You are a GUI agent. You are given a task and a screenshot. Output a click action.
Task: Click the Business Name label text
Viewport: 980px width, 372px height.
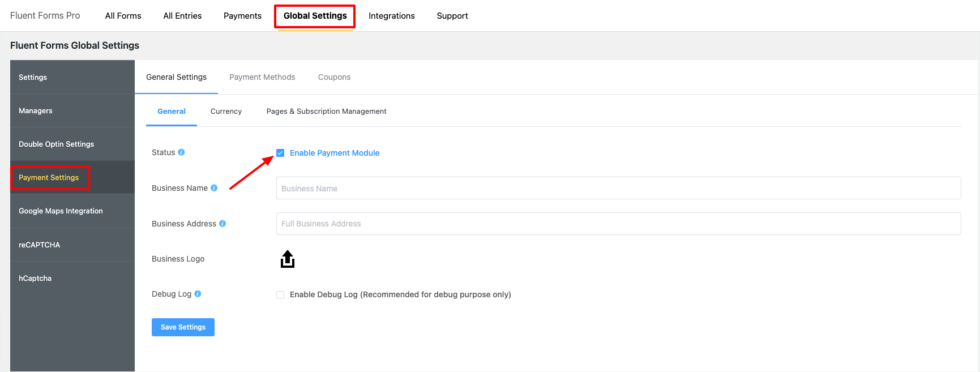tap(179, 188)
